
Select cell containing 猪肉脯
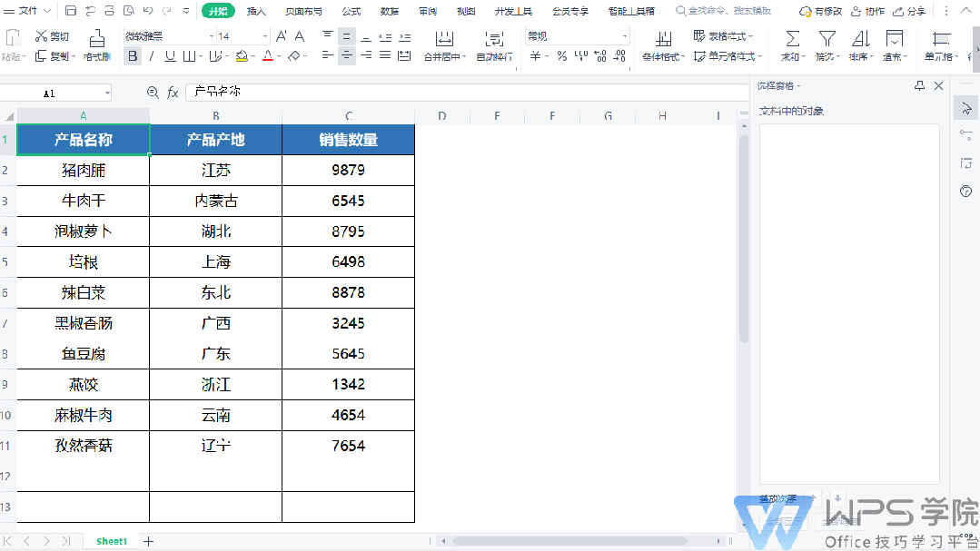(84, 170)
